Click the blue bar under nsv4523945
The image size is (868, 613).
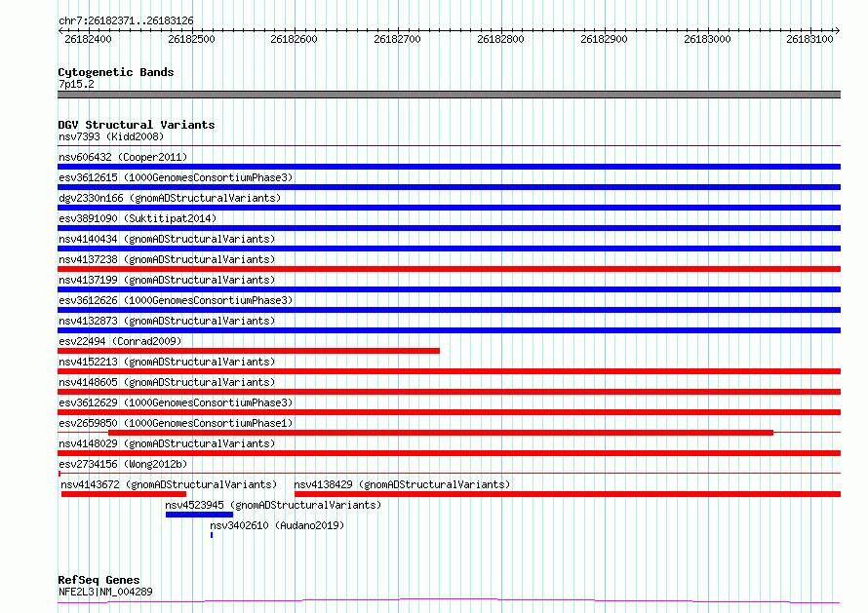[199, 515]
